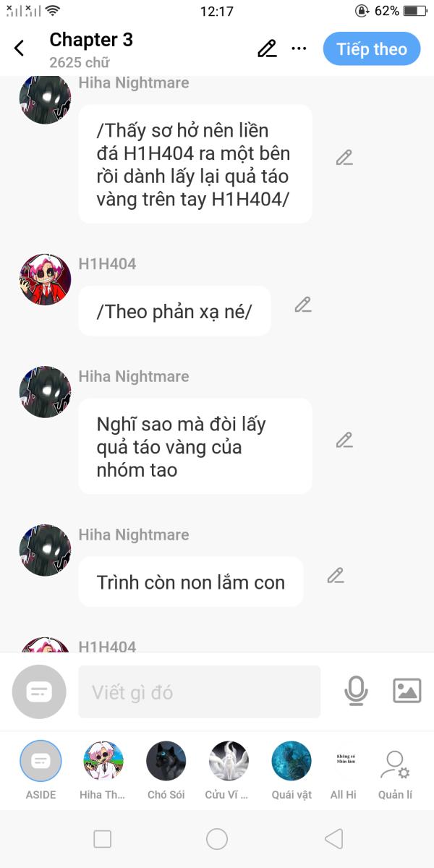Tap the insert image icon
Image resolution: width=434 pixels, height=868 pixels.
click(407, 691)
